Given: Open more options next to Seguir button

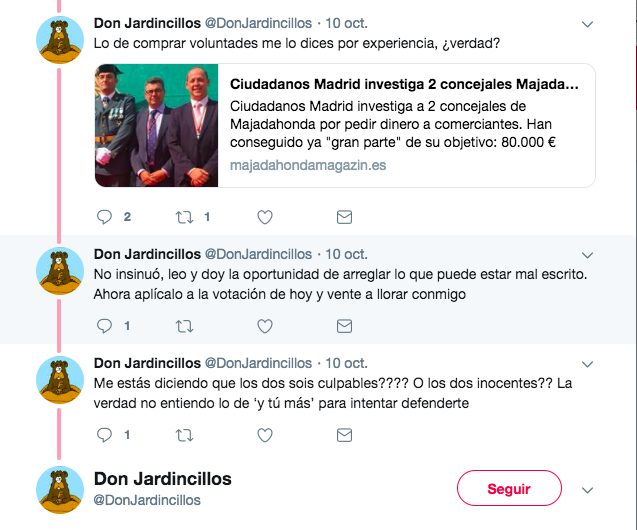Looking at the screenshot, I should point(587,490).
